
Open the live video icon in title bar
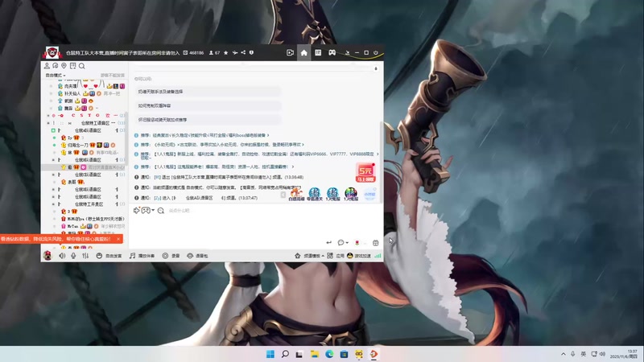point(290,52)
